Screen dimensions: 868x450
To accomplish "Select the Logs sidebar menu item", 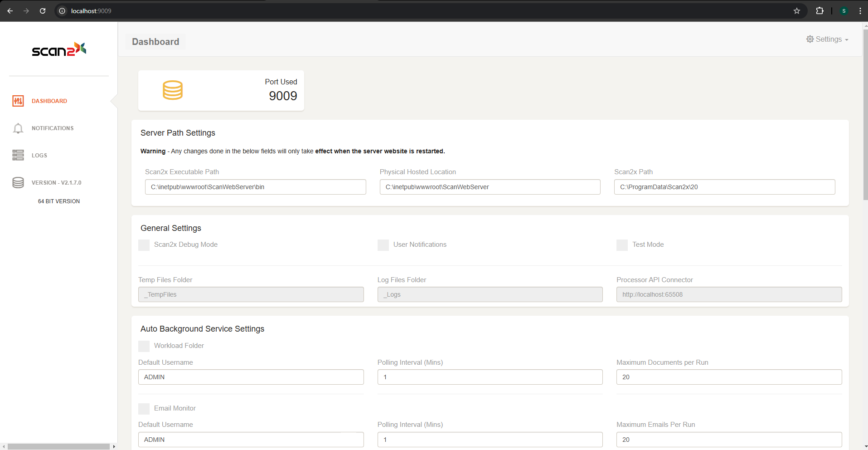I will pyautogui.click(x=39, y=156).
